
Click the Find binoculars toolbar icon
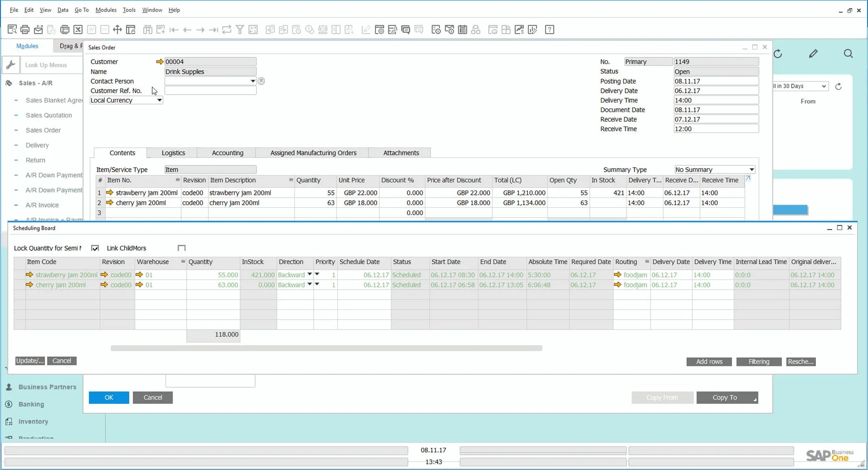(x=148, y=30)
